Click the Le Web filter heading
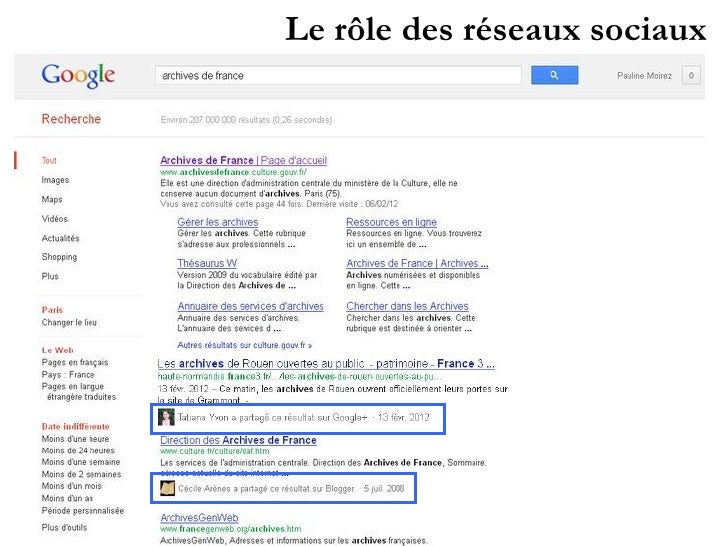The width and height of the screenshot is (728, 546). [58, 350]
